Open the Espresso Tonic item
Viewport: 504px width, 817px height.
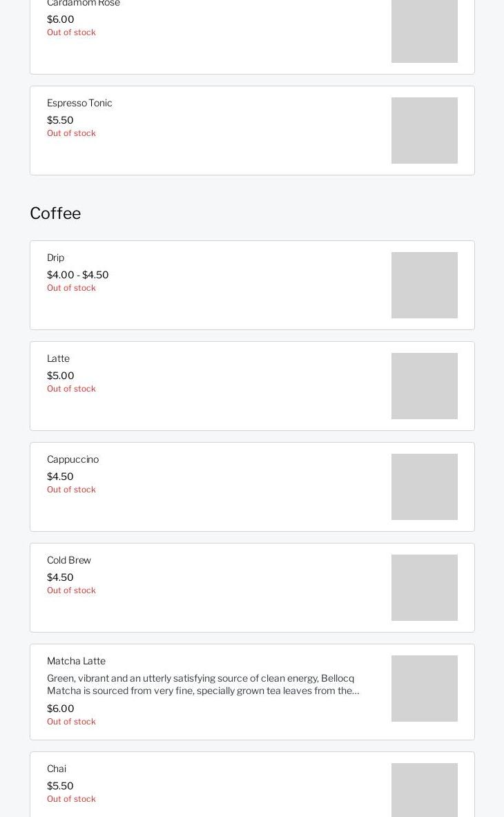tap(79, 103)
